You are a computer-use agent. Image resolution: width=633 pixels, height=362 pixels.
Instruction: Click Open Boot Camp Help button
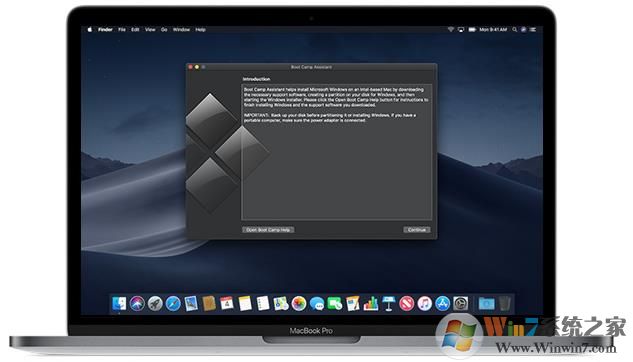click(268, 230)
